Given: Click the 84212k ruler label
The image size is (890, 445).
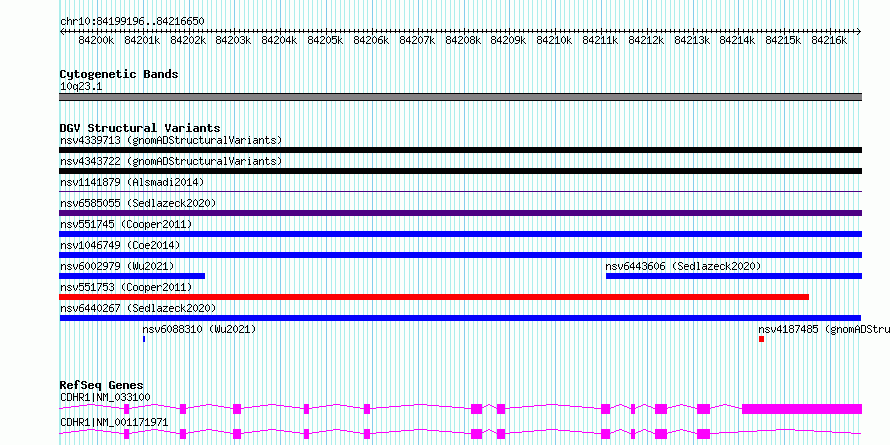Looking at the screenshot, I should (646, 40).
